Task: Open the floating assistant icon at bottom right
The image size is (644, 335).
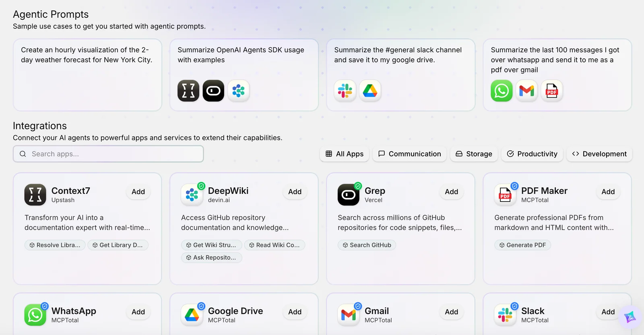Action: 630,317
